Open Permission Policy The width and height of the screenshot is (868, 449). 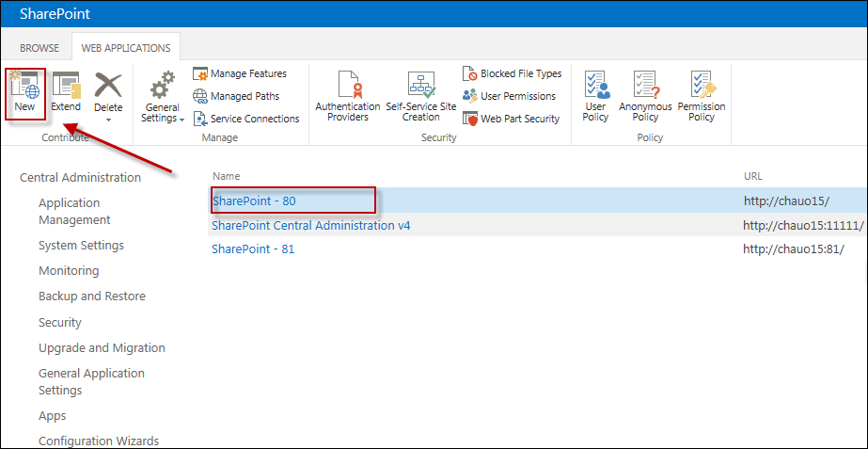coord(702,96)
